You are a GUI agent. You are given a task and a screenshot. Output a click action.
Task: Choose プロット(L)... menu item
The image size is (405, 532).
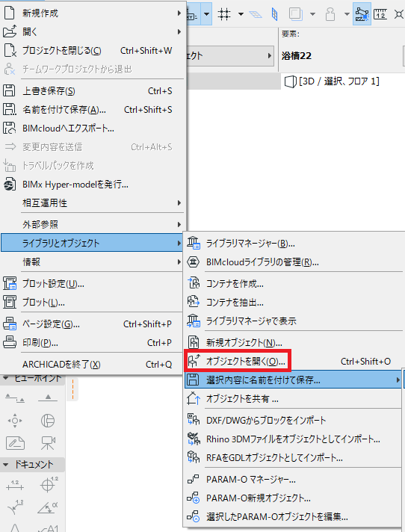click(92, 302)
